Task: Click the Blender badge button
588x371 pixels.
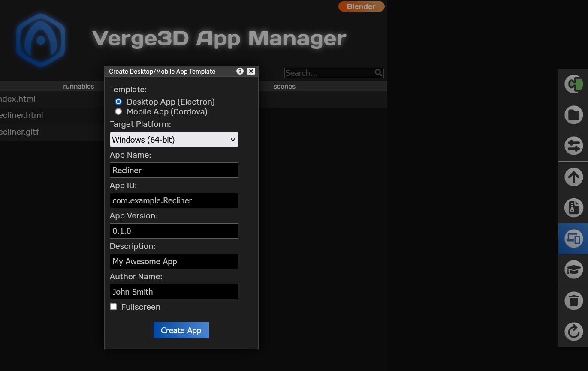Action: click(x=361, y=6)
